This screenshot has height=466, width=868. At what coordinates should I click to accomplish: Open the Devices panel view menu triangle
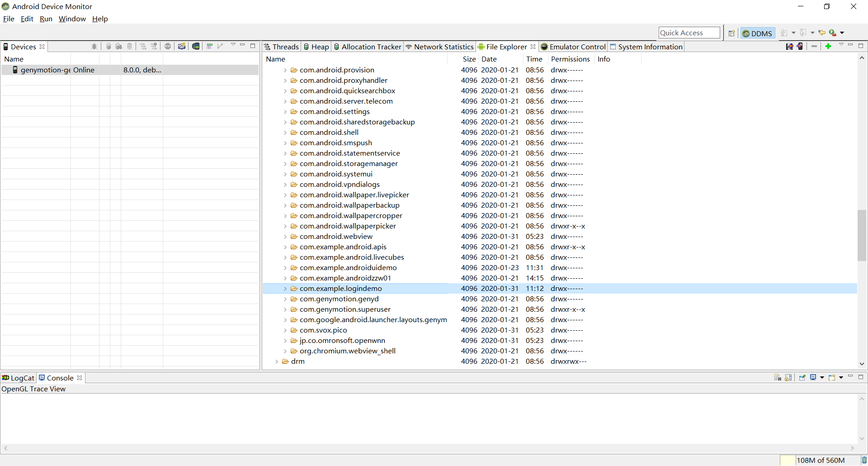pyautogui.click(x=233, y=45)
